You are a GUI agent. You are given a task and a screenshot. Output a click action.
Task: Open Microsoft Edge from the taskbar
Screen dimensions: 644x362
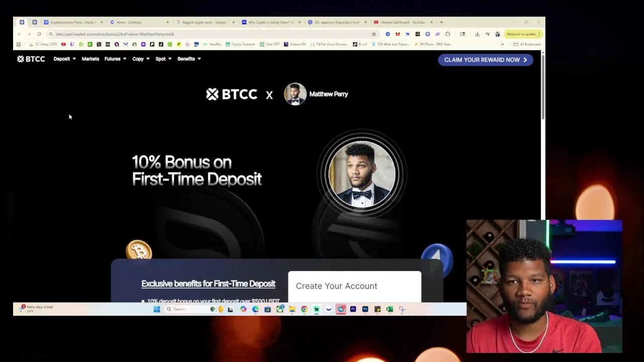(255, 309)
